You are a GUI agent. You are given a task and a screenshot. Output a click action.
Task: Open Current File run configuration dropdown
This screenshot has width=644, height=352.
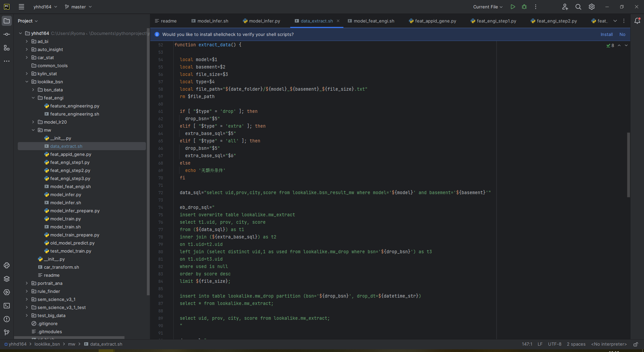click(488, 7)
